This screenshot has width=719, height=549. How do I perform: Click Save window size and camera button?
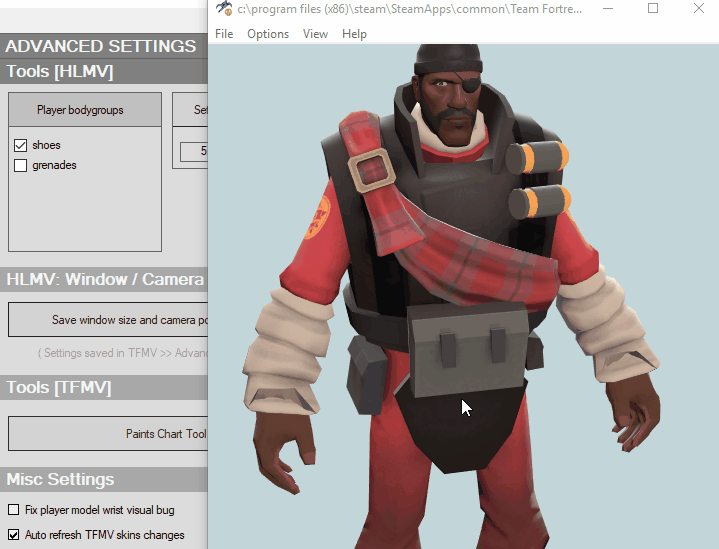click(x=108, y=320)
